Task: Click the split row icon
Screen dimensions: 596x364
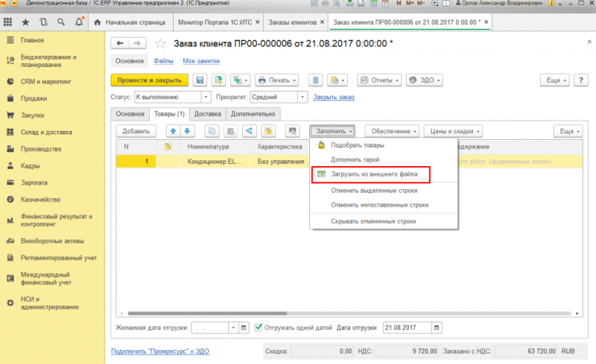Action: coord(250,131)
